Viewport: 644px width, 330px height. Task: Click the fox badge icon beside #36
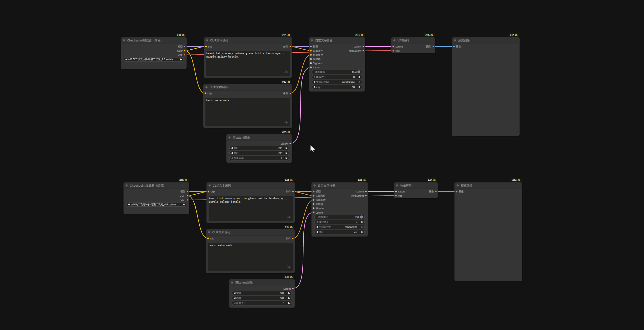coord(432,35)
